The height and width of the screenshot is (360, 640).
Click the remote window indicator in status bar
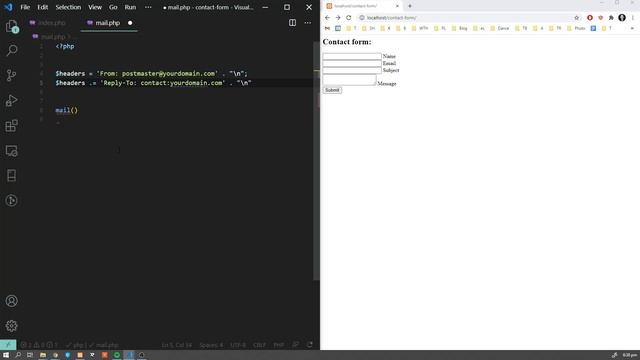pyautogui.click(x=8, y=345)
